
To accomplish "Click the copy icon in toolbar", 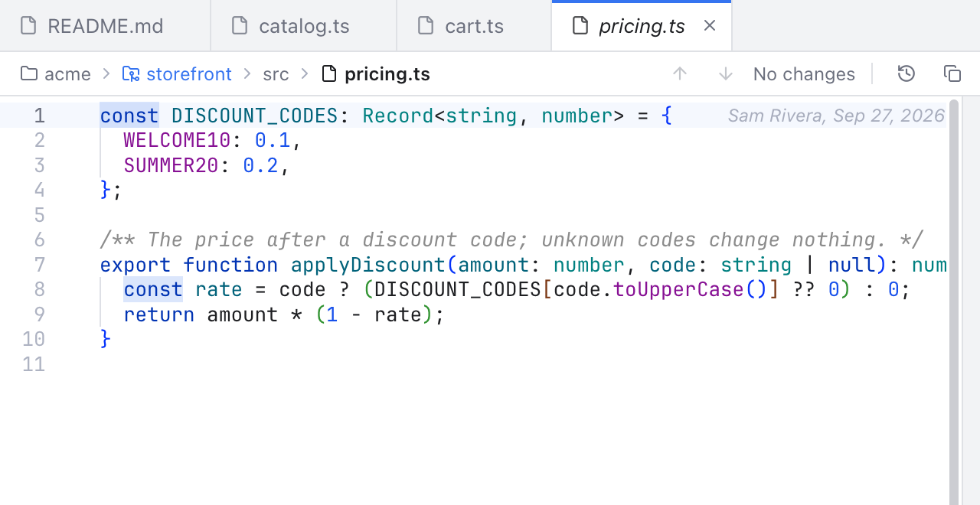I will [x=952, y=74].
